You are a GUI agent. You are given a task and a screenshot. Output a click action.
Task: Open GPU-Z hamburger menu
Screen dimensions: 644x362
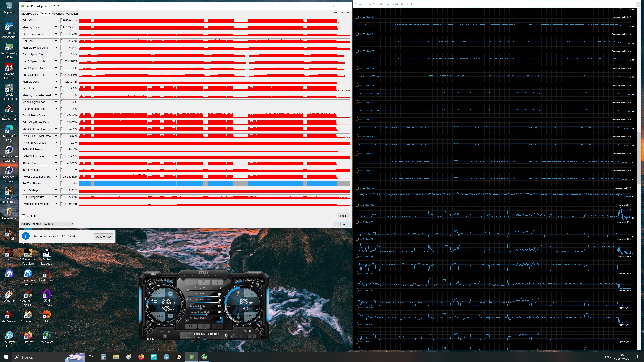(x=348, y=13)
